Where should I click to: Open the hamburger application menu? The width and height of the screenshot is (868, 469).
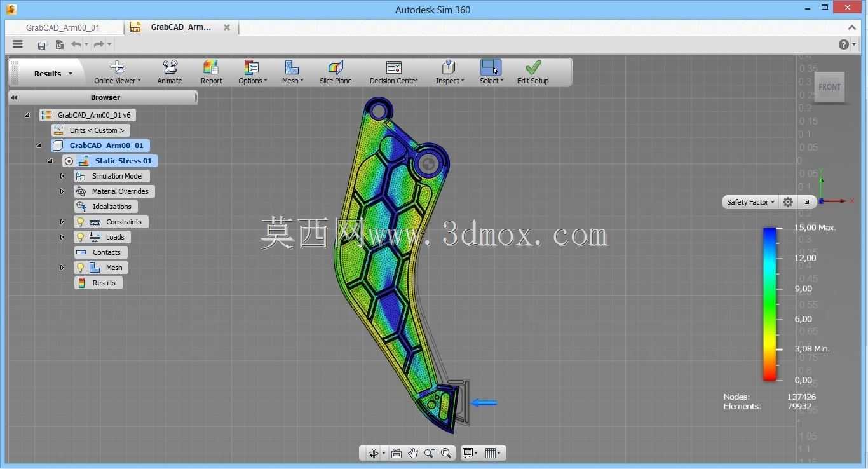click(18, 44)
